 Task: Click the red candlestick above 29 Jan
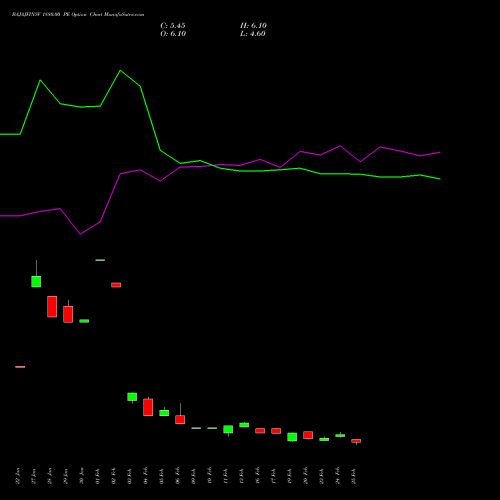[x=68, y=314]
